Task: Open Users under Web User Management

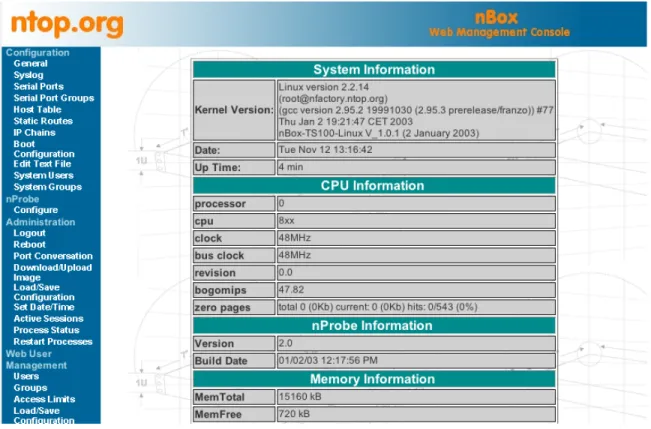Action: 26,377
